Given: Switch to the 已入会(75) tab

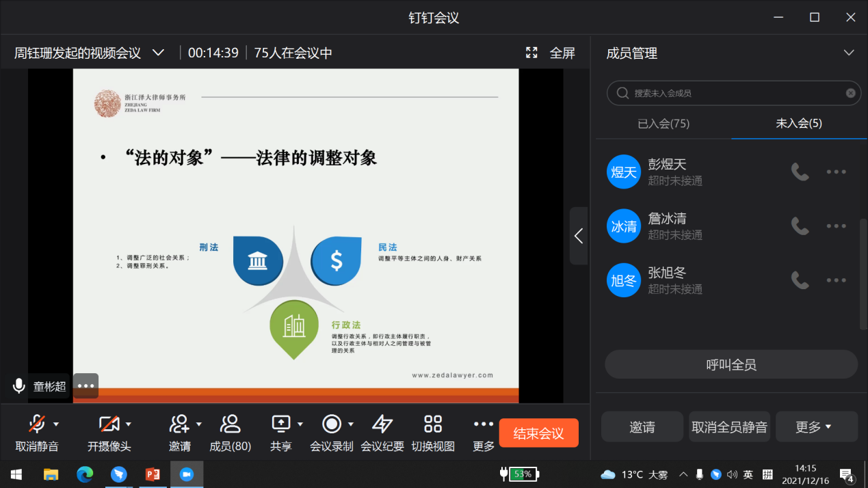Looking at the screenshot, I should point(663,124).
